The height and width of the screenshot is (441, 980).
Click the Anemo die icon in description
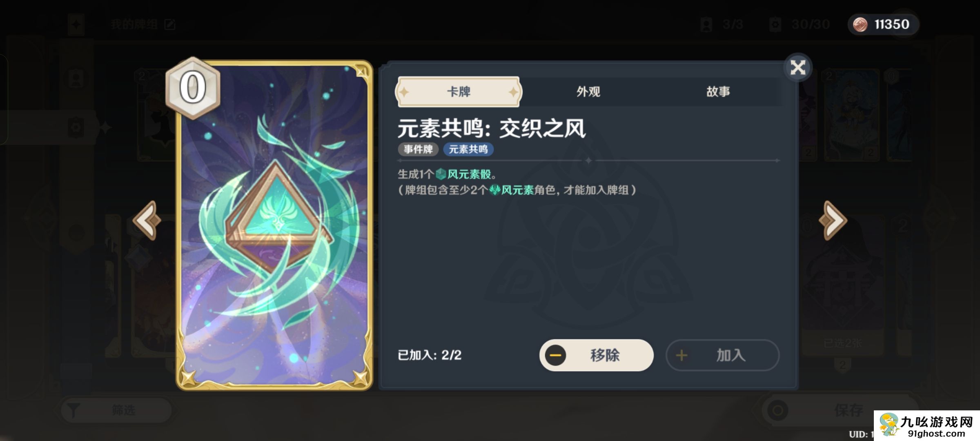click(x=441, y=174)
